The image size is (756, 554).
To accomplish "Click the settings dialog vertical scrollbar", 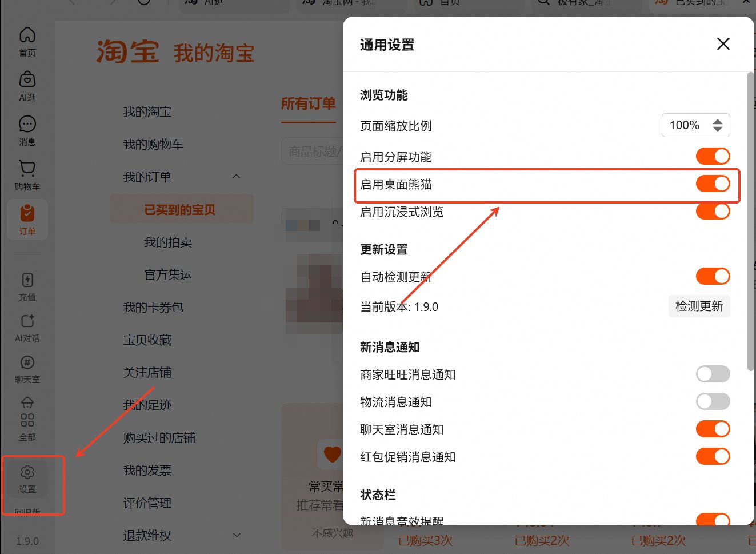I will [750, 222].
